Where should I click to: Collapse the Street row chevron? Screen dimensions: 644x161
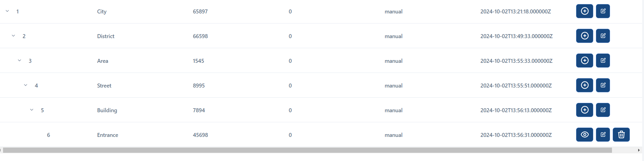[x=26, y=85]
